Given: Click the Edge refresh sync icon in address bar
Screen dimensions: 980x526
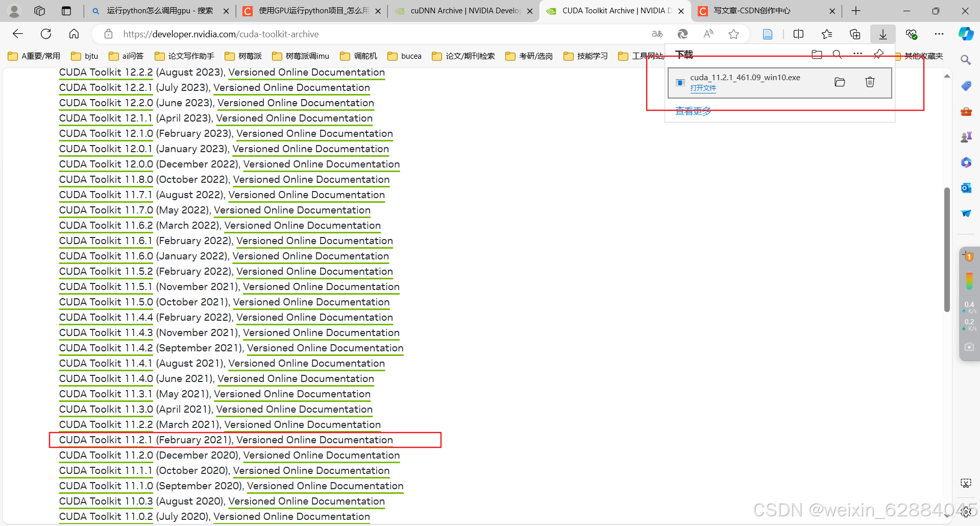Looking at the screenshot, I should point(682,34).
